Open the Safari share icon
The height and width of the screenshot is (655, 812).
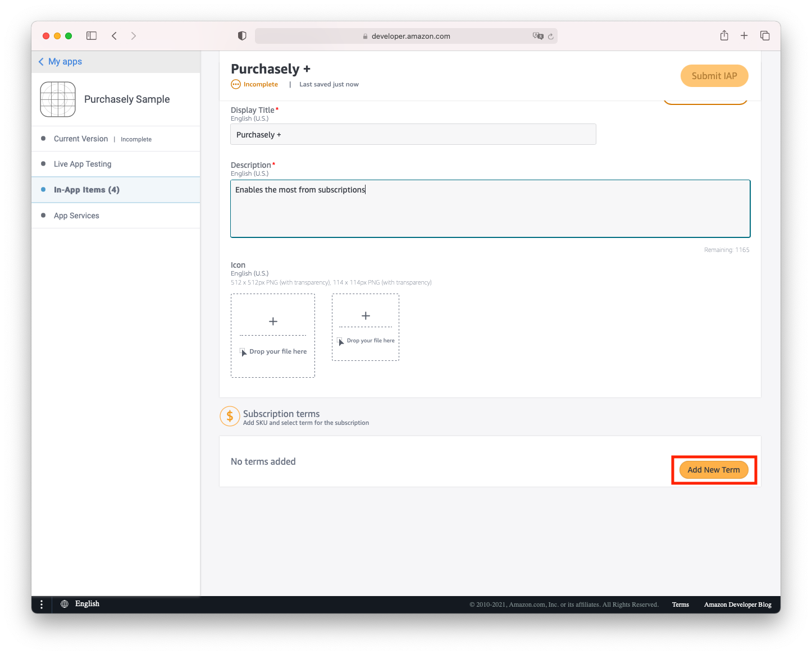[724, 35]
